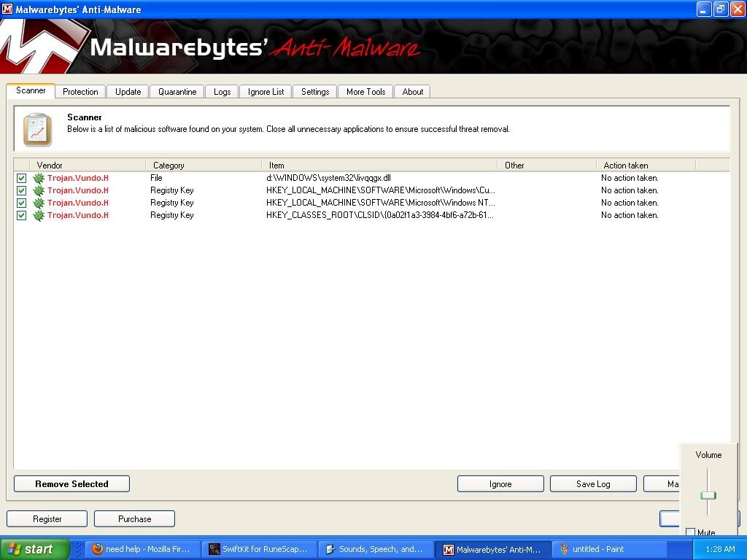747x560 pixels.
Task: Switch to the need help Firefox window
Action: [x=142, y=549]
